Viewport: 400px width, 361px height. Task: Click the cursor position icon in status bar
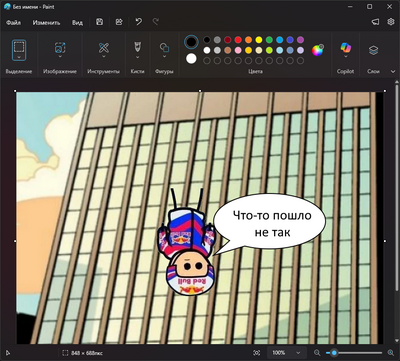[x=8, y=353]
